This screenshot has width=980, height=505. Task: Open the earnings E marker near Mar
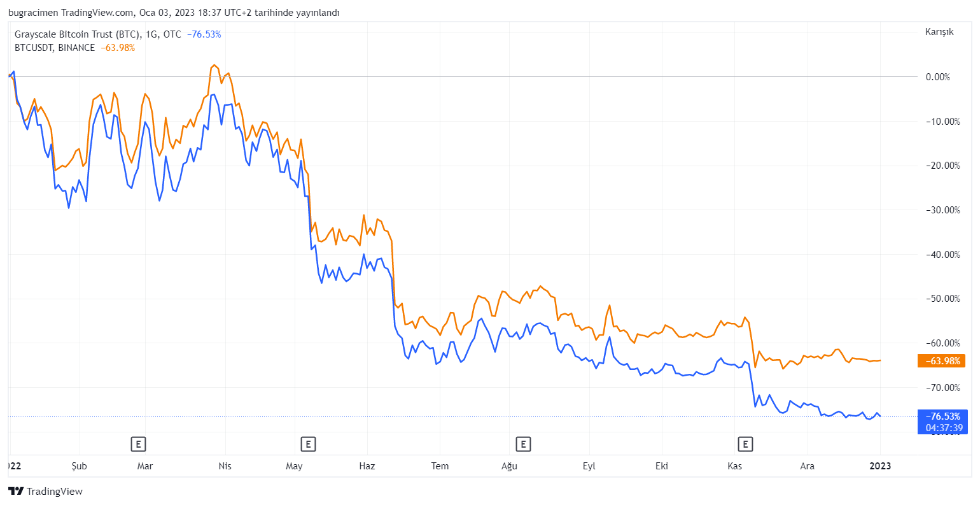tap(138, 444)
